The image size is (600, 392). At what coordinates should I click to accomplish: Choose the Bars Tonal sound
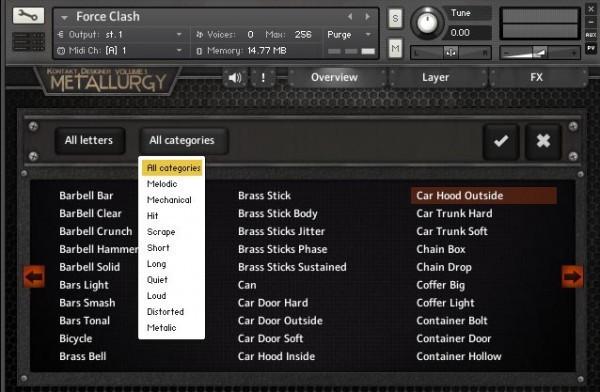(x=85, y=321)
